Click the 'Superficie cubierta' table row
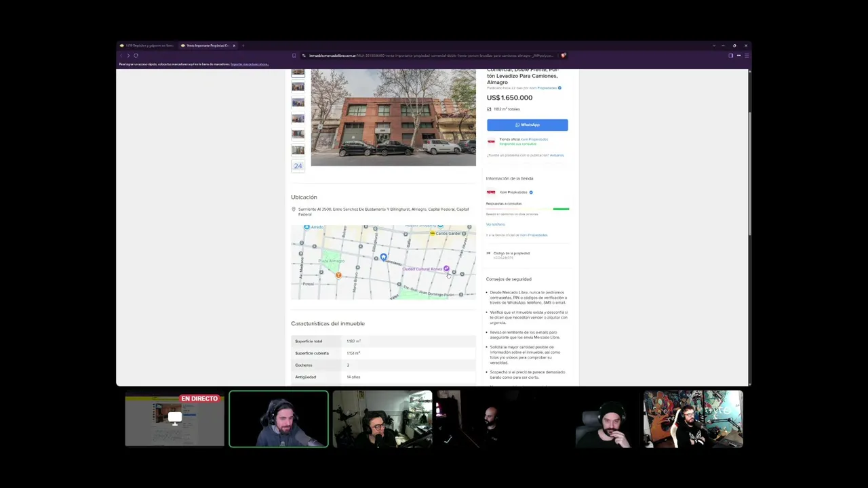Screen dimensions: 868x488 click(x=383, y=353)
